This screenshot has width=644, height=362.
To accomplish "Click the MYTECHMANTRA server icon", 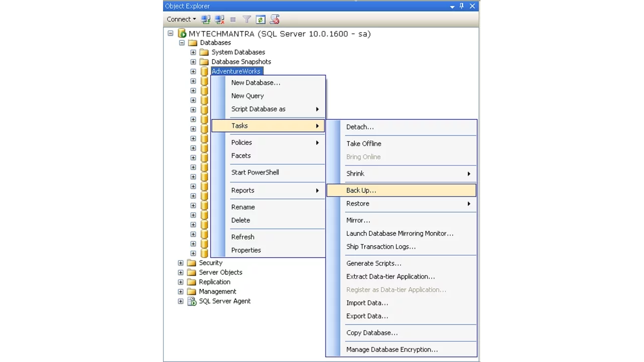I will click(x=182, y=34).
